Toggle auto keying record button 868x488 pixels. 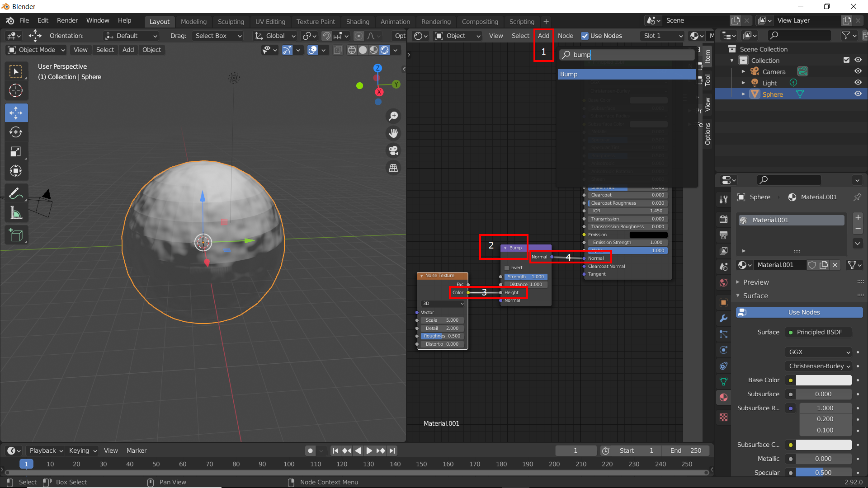point(310,450)
